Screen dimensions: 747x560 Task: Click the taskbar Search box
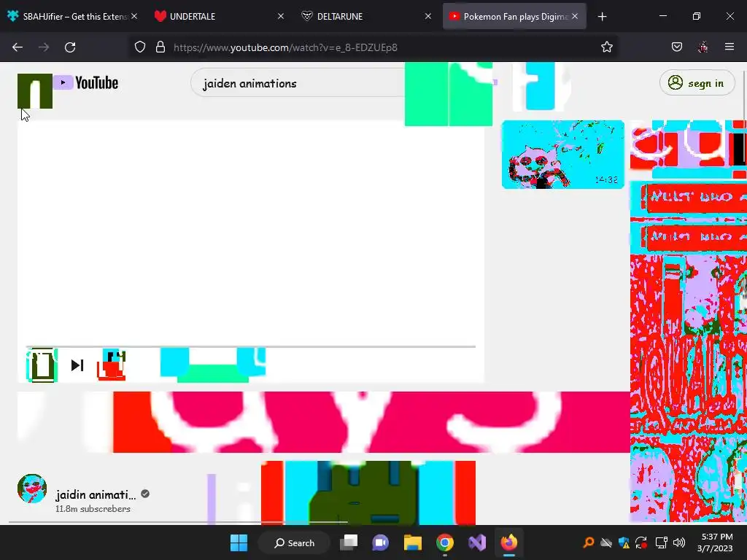294,542
